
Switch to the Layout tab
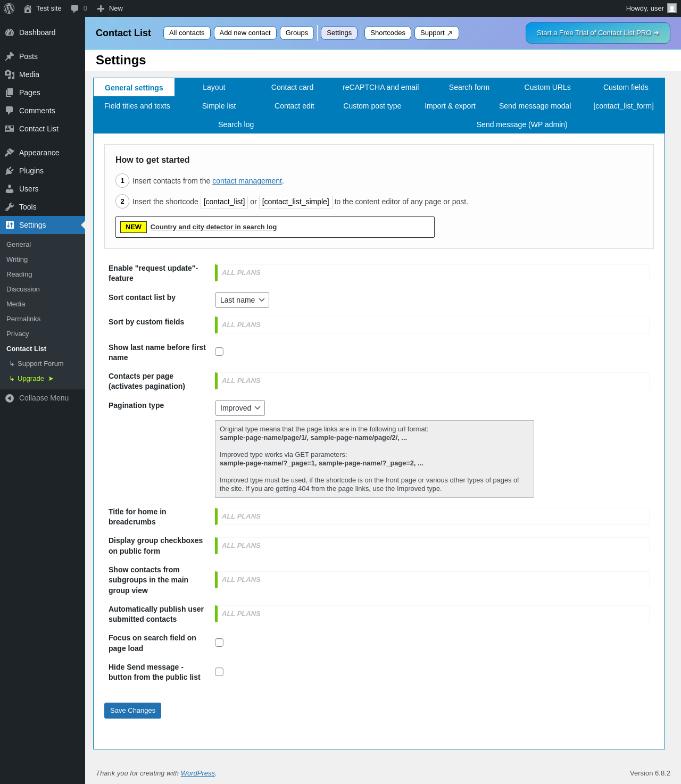[214, 87]
